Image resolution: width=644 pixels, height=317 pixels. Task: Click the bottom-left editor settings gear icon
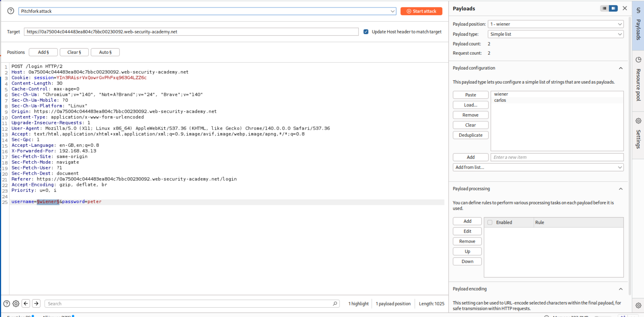[16, 303]
